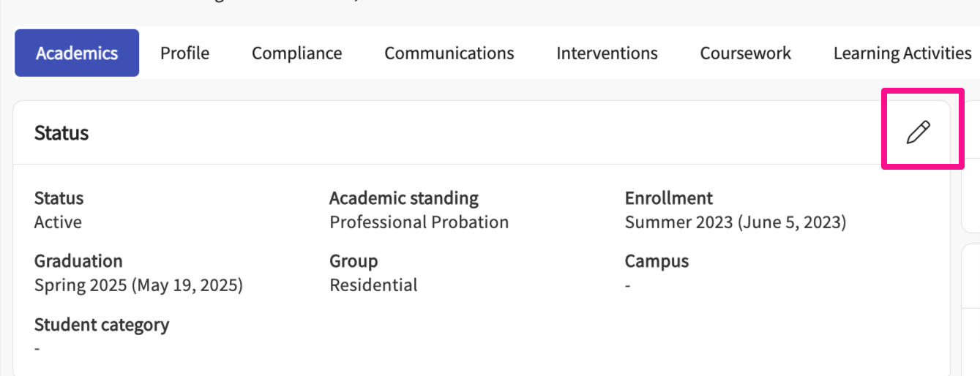
Task: Select the Communications tab
Action: 449,53
